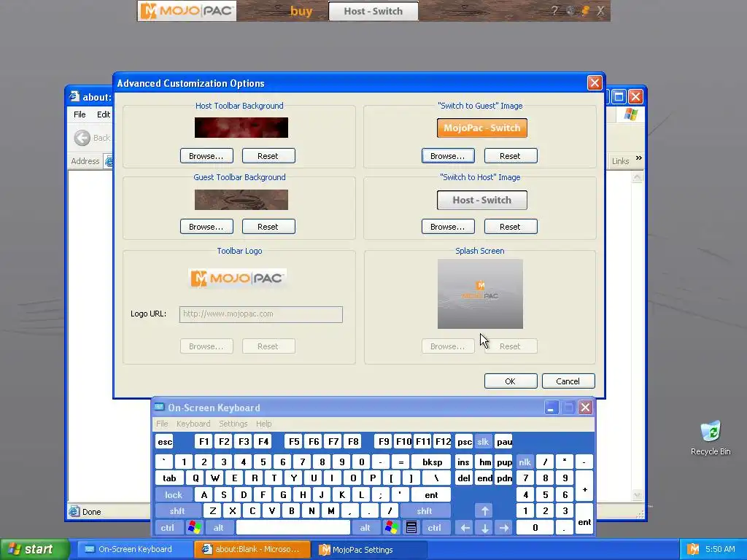The height and width of the screenshot is (560, 747).
Task: Reset the Host Toolbar Background
Action: (x=268, y=156)
